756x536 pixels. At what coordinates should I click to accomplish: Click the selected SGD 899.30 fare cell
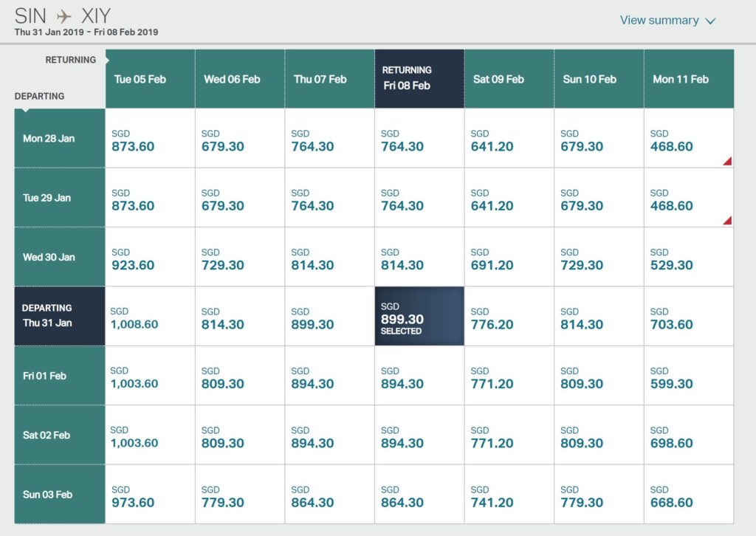(419, 316)
